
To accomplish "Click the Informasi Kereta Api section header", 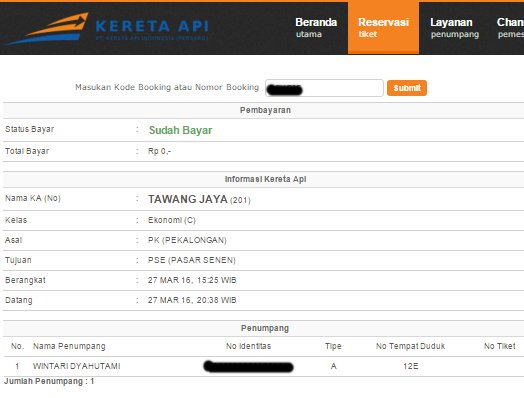I will 265,179.
